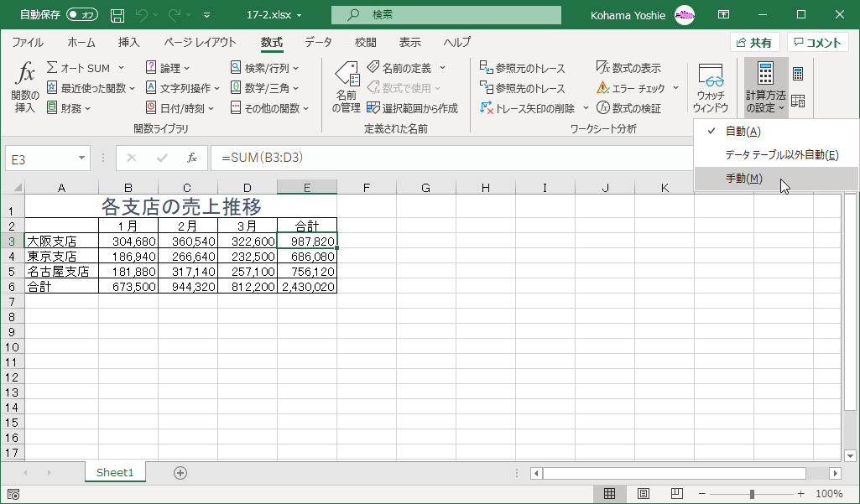Run Error Checking (エラー チェック)

coord(631,88)
